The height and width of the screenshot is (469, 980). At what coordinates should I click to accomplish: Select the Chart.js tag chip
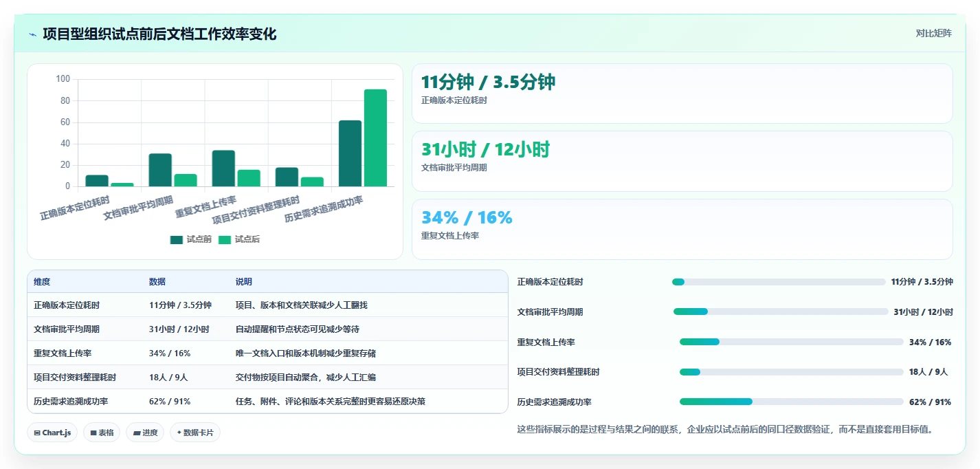[52, 433]
